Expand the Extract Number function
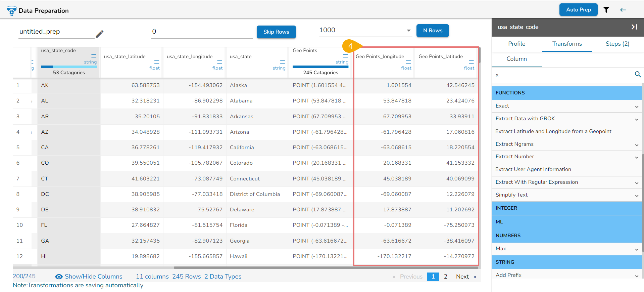This screenshot has height=292, width=644. click(636, 157)
